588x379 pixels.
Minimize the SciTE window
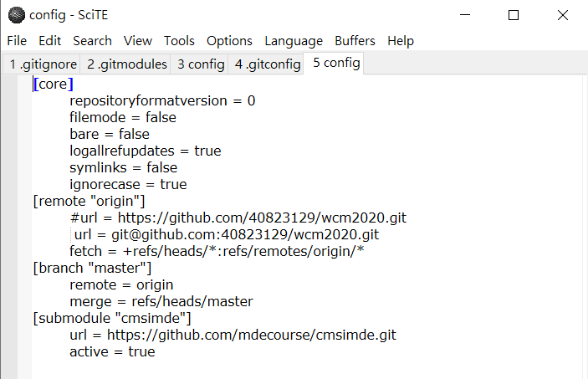[x=465, y=15]
